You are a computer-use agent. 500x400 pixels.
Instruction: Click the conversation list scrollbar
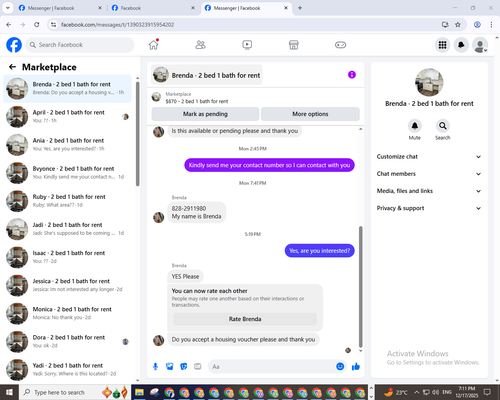tap(138, 133)
